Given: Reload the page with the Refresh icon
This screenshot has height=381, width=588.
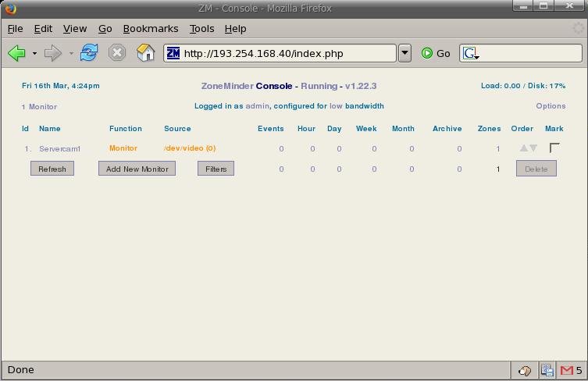Looking at the screenshot, I should coord(89,53).
